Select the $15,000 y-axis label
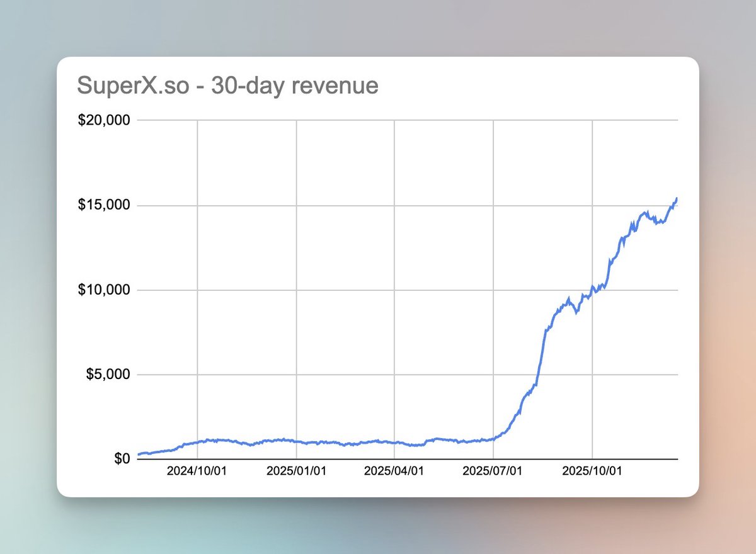 pyautogui.click(x=104, y=205)
